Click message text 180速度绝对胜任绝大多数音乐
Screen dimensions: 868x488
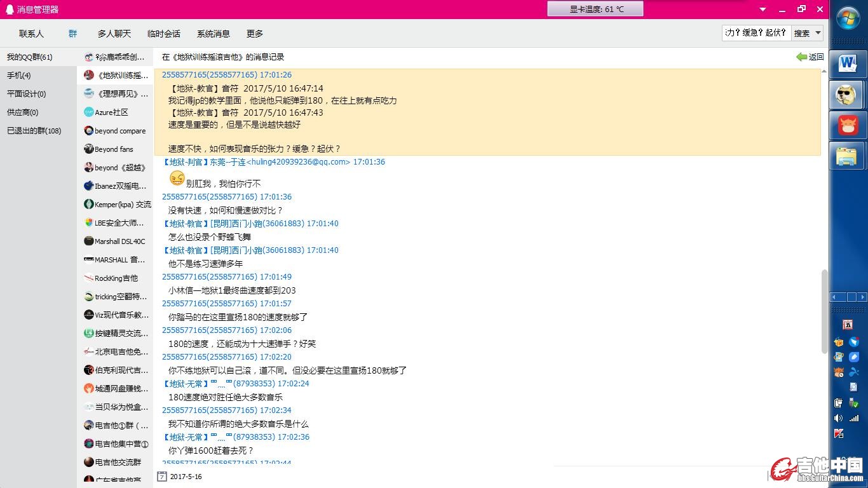click(226, 397)
